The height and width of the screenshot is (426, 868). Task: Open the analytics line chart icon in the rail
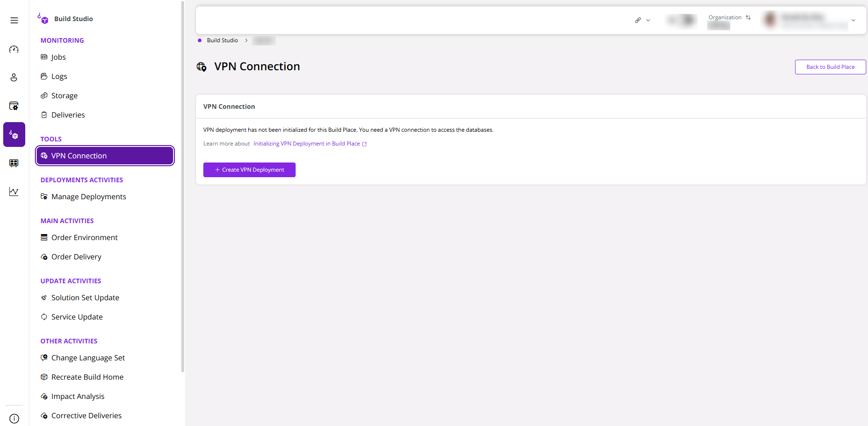click(x=14, y=191)
